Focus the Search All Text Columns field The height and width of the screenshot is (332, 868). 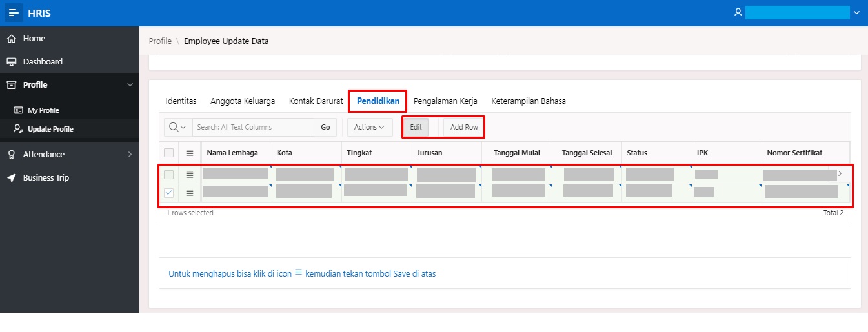click(253, 127)
